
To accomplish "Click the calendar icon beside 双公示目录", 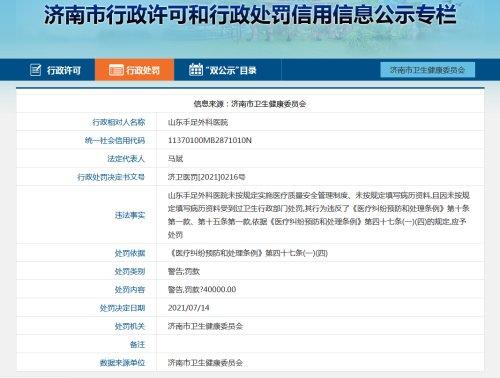I will click(196, 69).
